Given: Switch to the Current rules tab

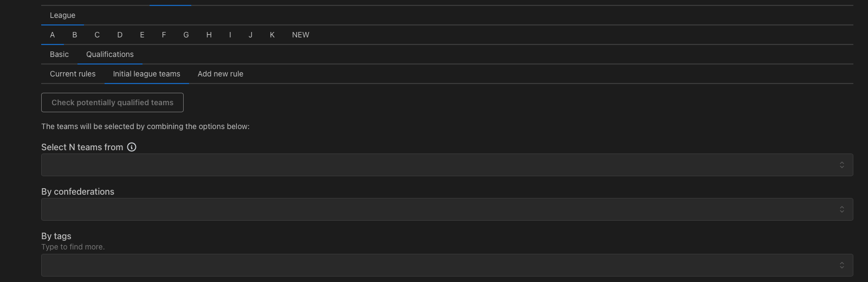Looking at the screenshot, I should pyautogui.click(x=73, y=74).
